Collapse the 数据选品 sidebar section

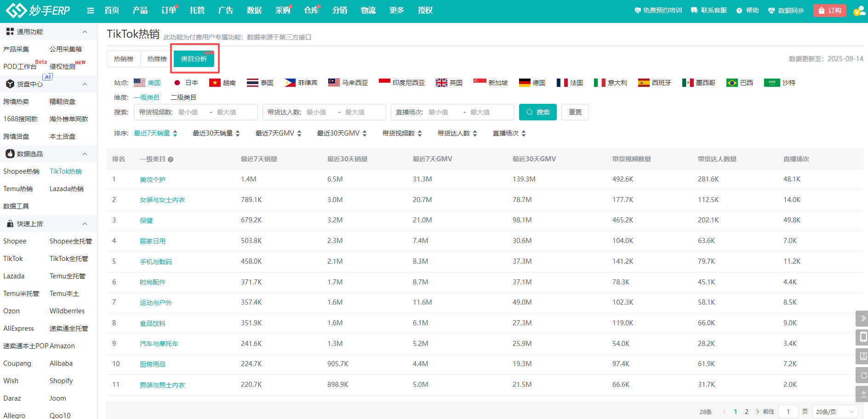tap(85, 154)
